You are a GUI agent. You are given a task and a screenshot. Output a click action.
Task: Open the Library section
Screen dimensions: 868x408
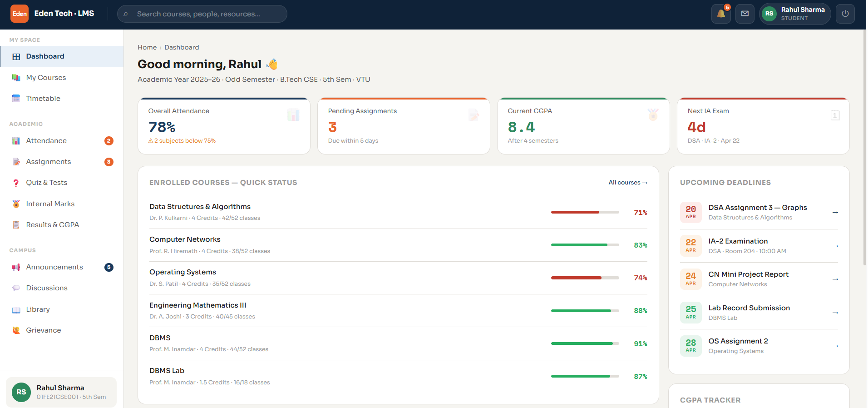point(62,309)
